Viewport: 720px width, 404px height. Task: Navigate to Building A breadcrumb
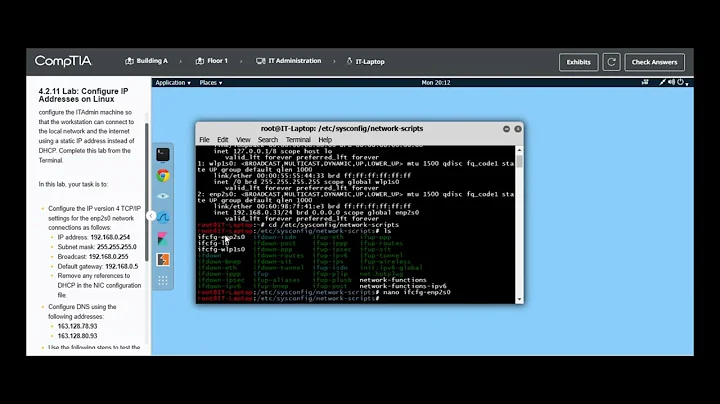pos(146,61)
